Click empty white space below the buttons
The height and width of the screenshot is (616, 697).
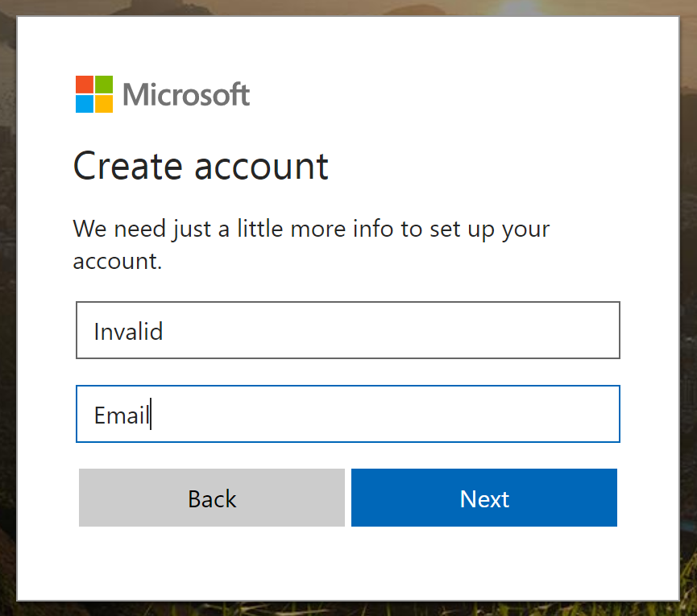[348, 564]
